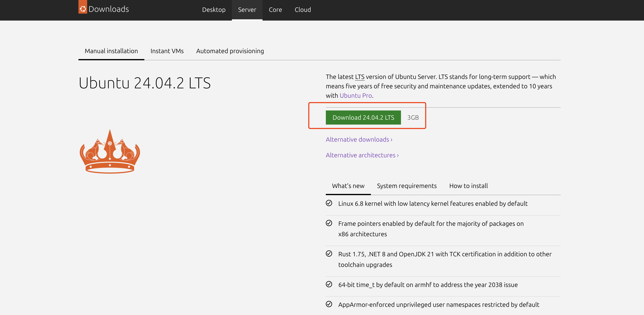Click the Ubuntu 24.04.2 LTS heading
644x315 pixels.
[x=145, y=83]
